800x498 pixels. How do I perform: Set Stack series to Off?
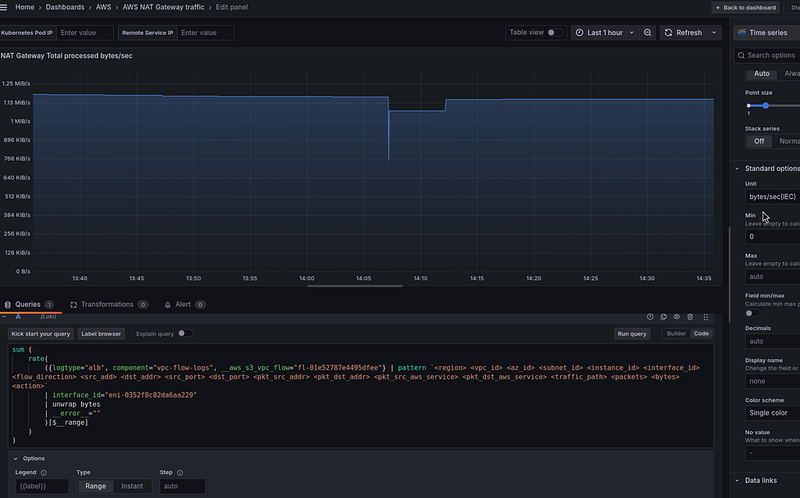click(x=759, y=141)
